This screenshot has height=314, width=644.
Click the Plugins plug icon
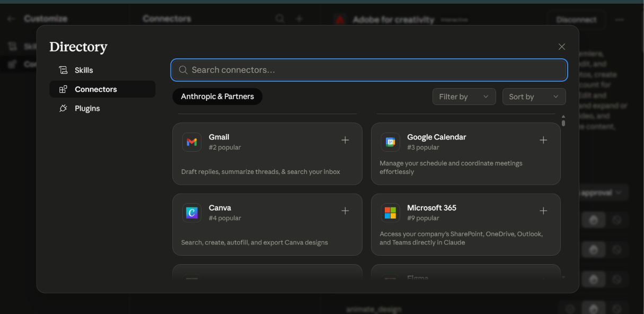(63, 108)
